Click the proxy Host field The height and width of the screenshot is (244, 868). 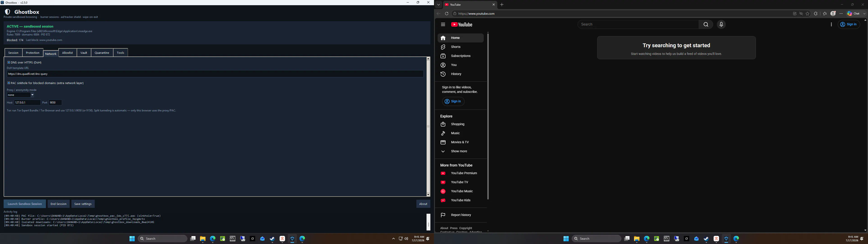(x=27, y=102)
